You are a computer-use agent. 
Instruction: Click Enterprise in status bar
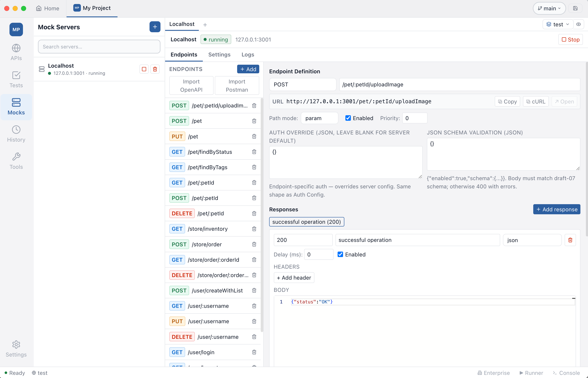point(494,373)
